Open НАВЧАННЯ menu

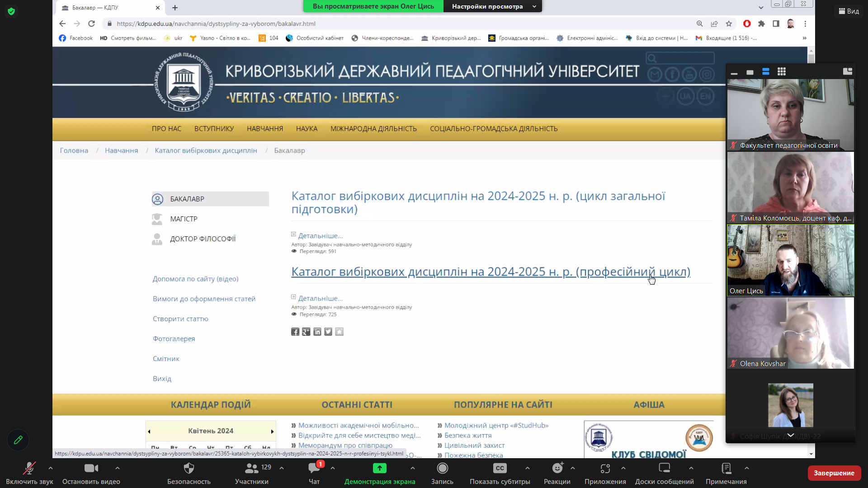[x=265, y=129]
